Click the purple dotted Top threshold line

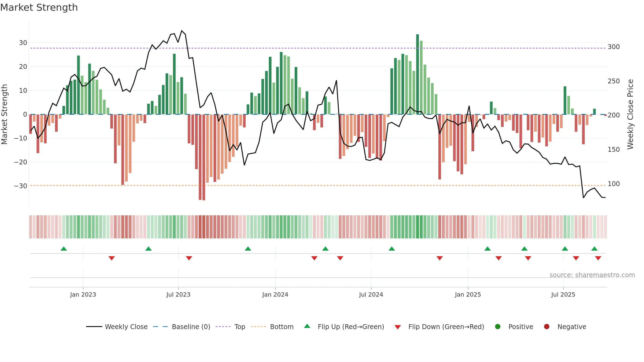(318, 48)
